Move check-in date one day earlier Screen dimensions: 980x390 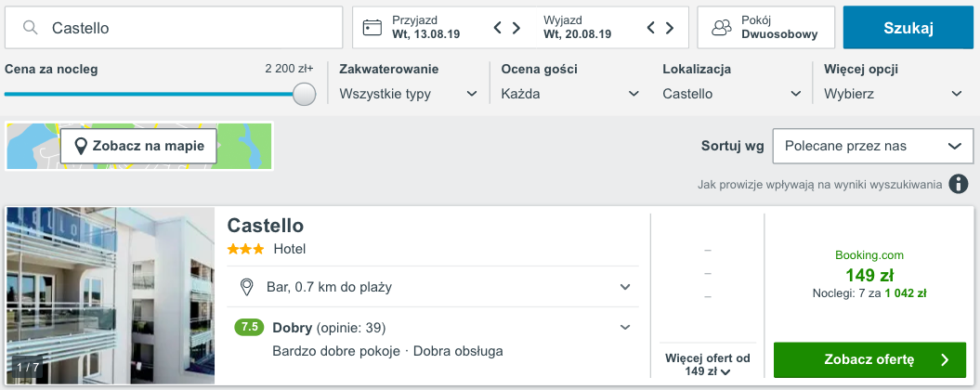click(498, 28)
